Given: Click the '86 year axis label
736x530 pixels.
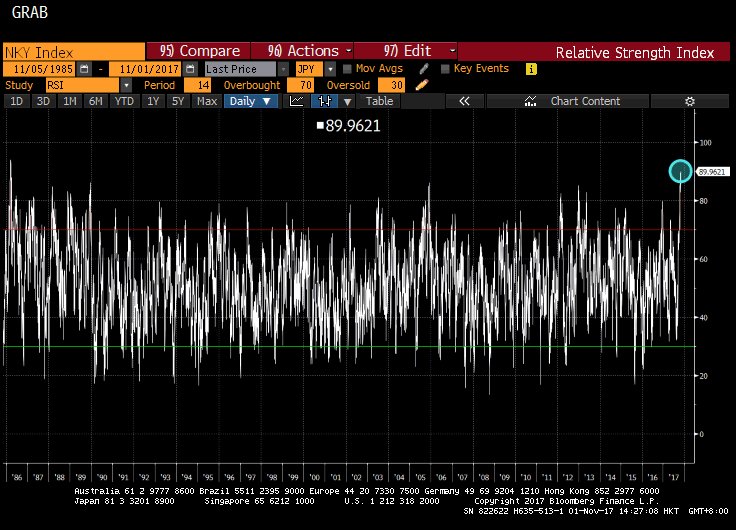Looking at the screenshot, I should [x=16, y=477].
